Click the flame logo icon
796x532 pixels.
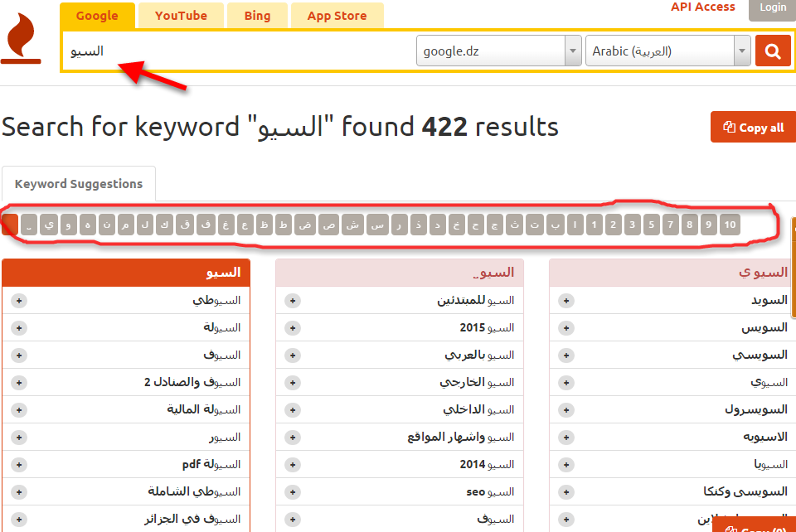pos(21,39)
